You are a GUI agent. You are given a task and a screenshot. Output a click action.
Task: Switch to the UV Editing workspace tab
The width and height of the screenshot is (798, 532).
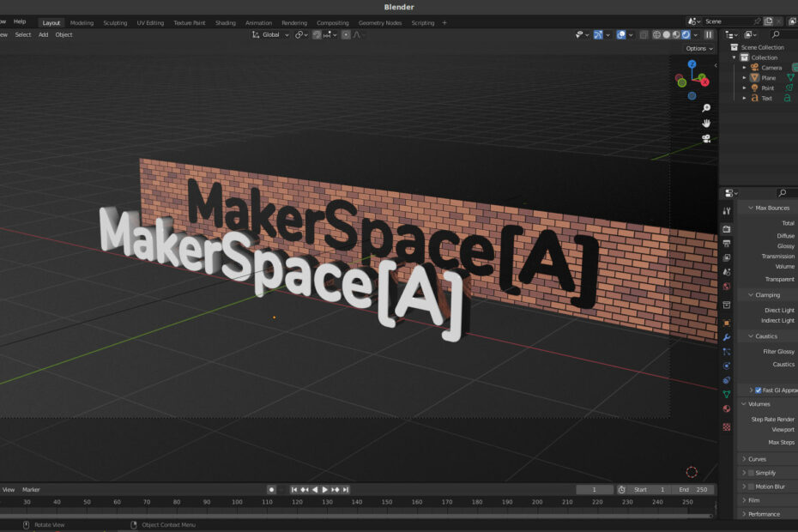point(150,23)
